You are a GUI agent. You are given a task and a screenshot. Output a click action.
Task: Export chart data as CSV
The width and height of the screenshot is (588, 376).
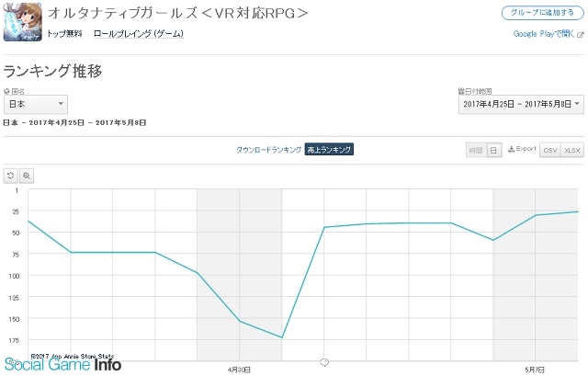(x=550, y=150)
